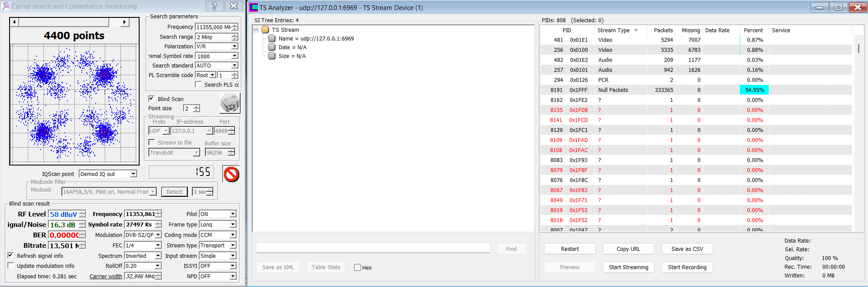Click the Save as CSV button
The image size is (868, 287).
[x=687, y=249]
